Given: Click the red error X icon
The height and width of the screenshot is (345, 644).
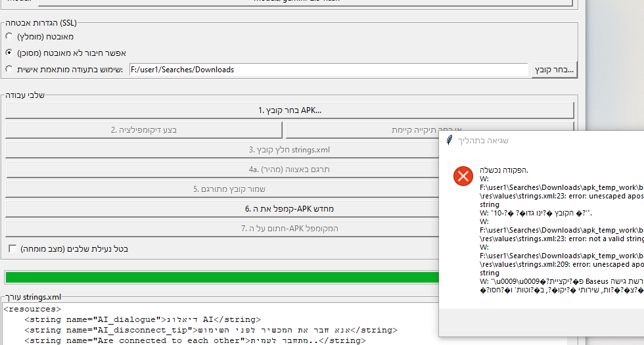Looking at the screenshot, I should [x=463, y=175].
